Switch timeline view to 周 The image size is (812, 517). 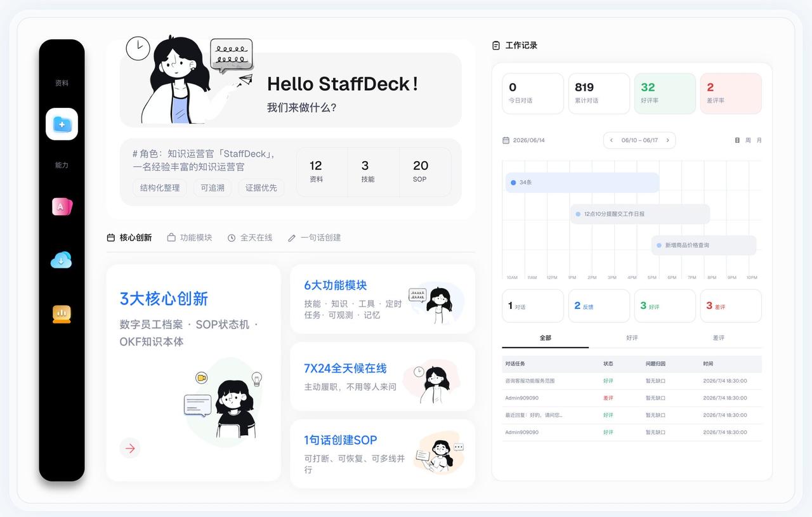[748, 140]
